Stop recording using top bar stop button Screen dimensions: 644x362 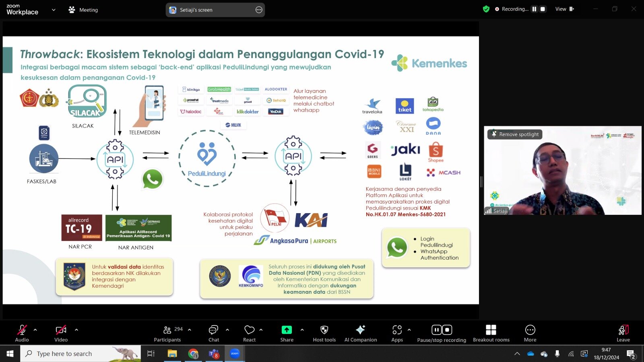point(543,9)
